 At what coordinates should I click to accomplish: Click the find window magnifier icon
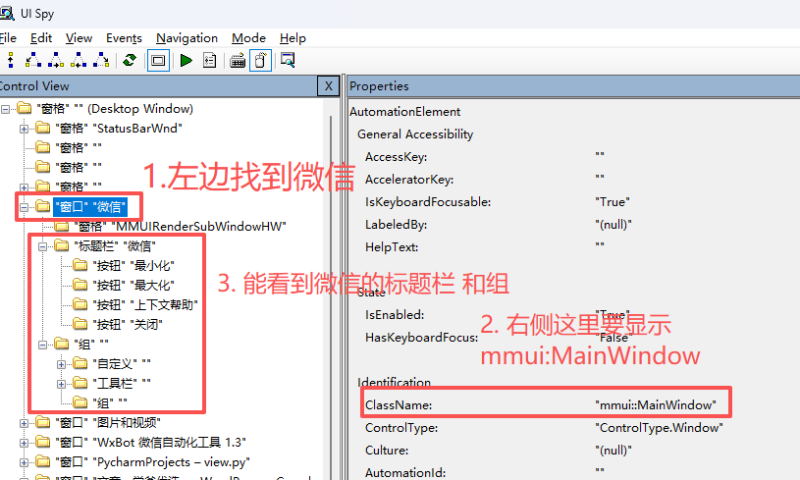[288, 60]
